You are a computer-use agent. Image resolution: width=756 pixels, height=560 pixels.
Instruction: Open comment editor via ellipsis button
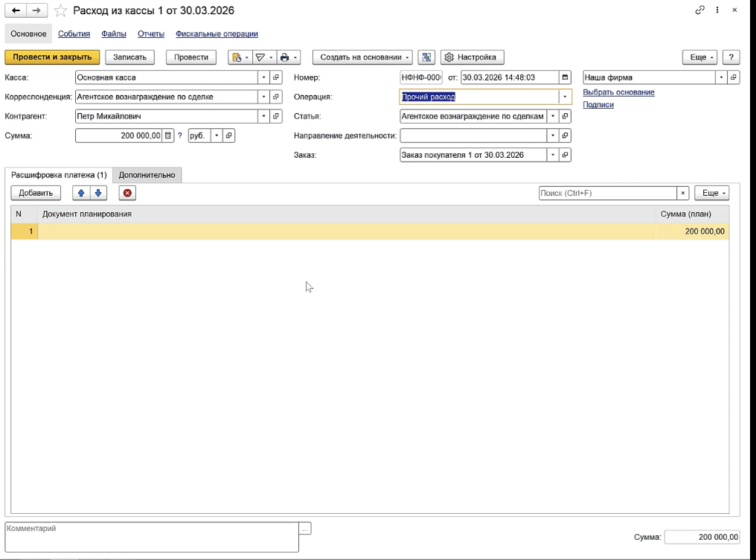(305, 529)
